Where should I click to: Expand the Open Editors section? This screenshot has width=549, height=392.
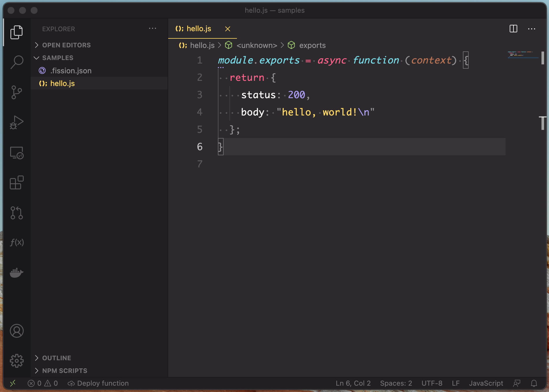[x=66, y=45]
